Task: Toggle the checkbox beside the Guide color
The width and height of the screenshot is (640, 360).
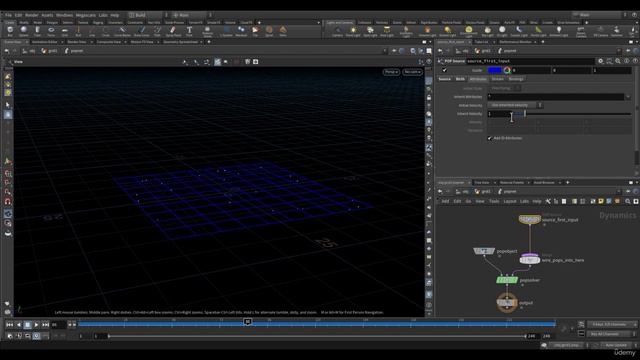Action: coord(444,70)
